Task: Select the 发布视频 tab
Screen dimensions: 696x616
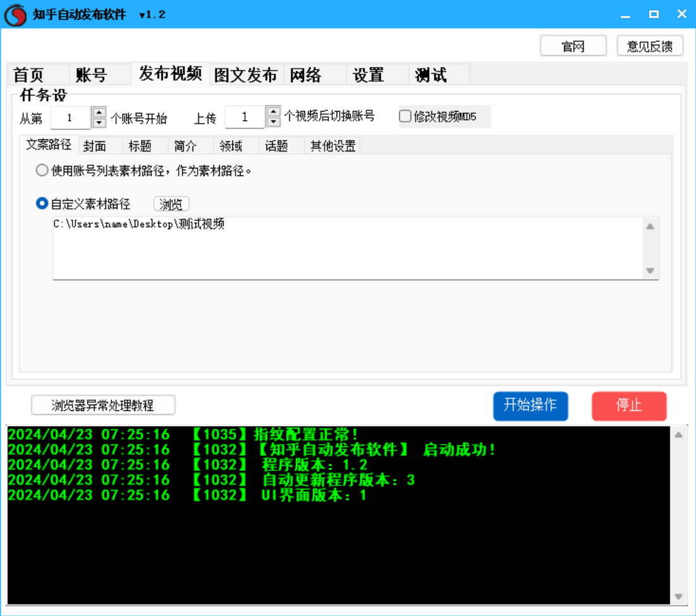Action: [x=171, y=74]
